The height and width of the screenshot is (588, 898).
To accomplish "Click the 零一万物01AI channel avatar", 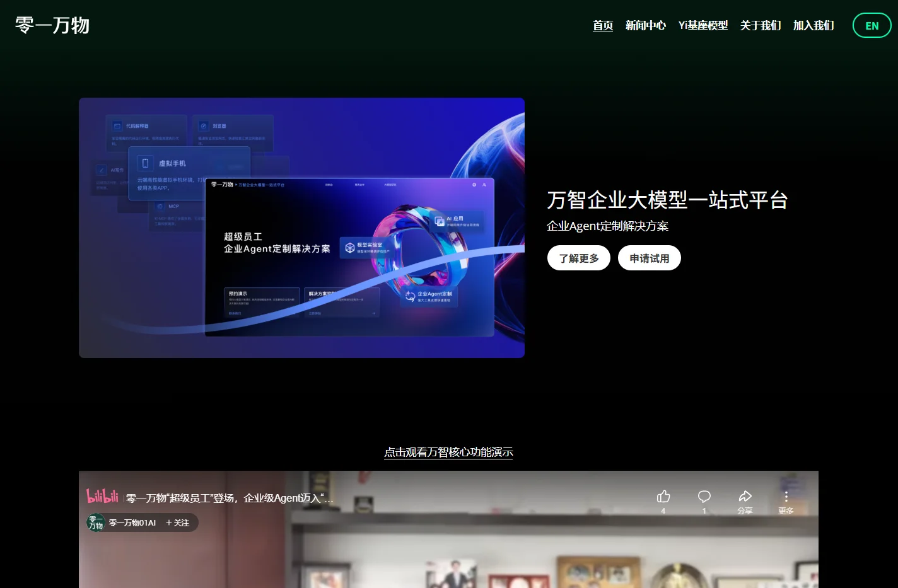I will tap(96, 522).
